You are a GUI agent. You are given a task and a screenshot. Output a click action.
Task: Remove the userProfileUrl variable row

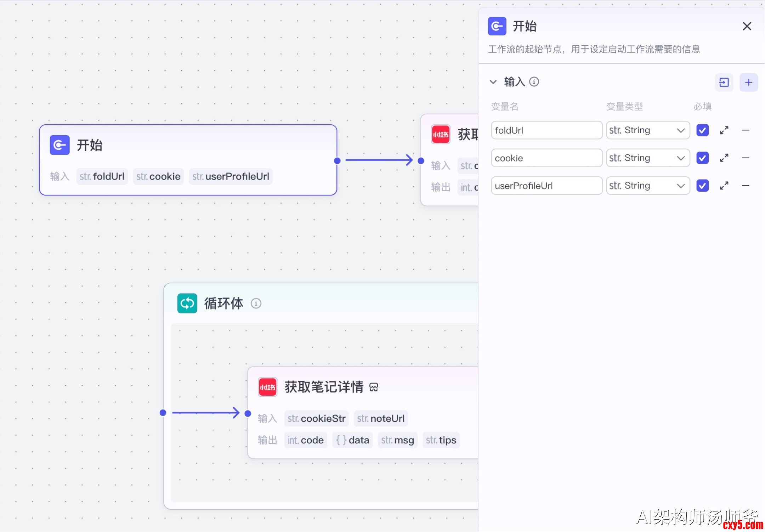point(746,186)
